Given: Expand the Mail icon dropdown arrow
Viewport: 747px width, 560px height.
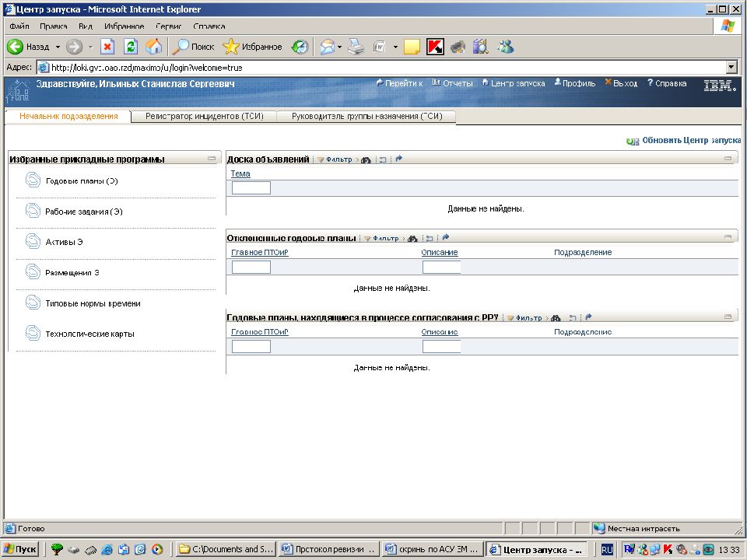Looking at the screenshot, I should pos(340,47).
